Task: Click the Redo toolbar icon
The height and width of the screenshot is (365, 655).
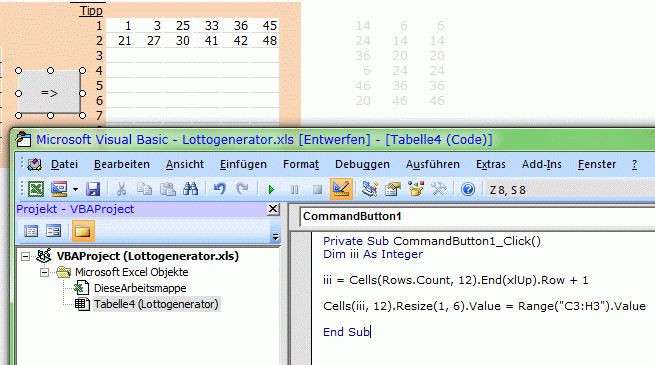Action: click(242, 190)
